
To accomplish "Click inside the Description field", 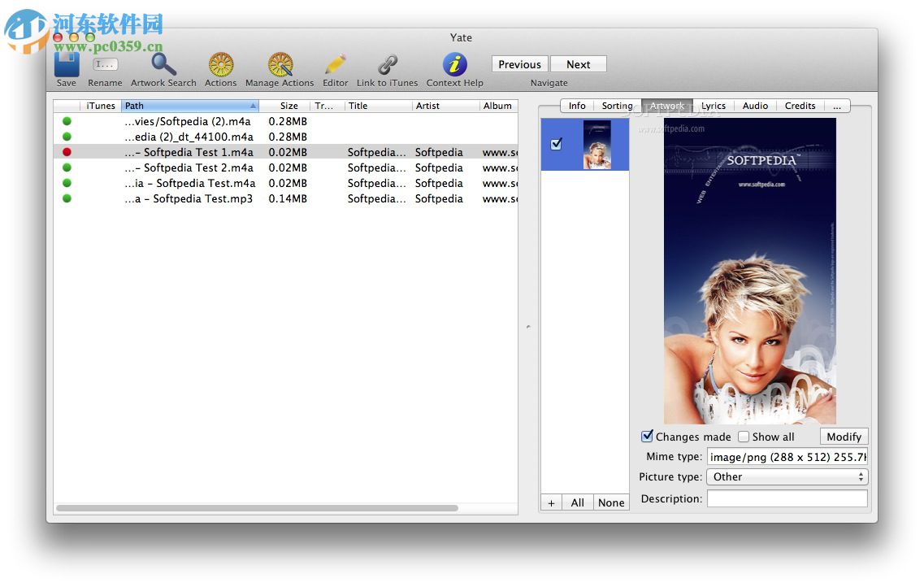I will [787, 498].
